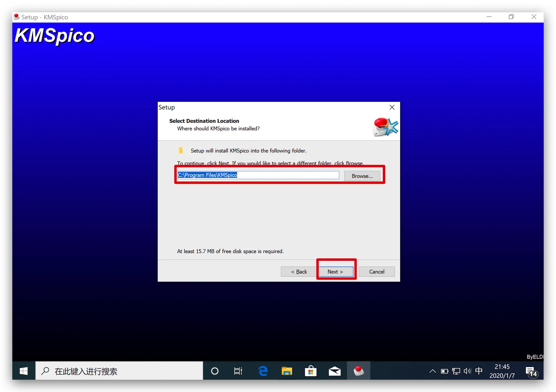
Task: Select the destination folder path field
Action: click(x=258, y=175)
